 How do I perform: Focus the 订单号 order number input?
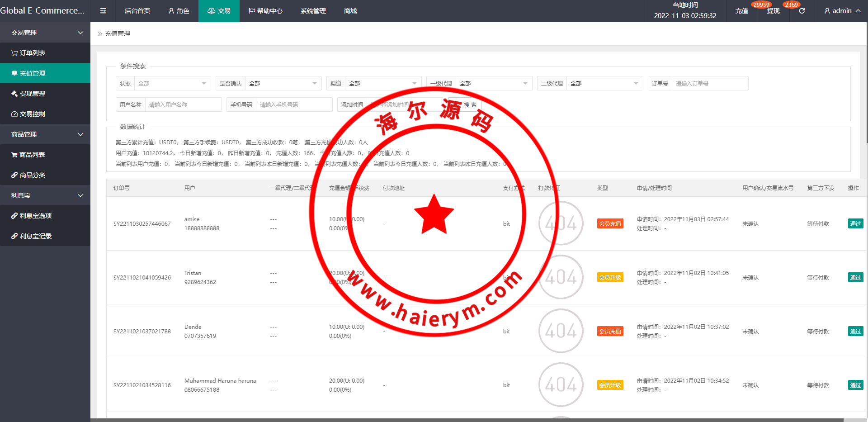click(709, 83)
